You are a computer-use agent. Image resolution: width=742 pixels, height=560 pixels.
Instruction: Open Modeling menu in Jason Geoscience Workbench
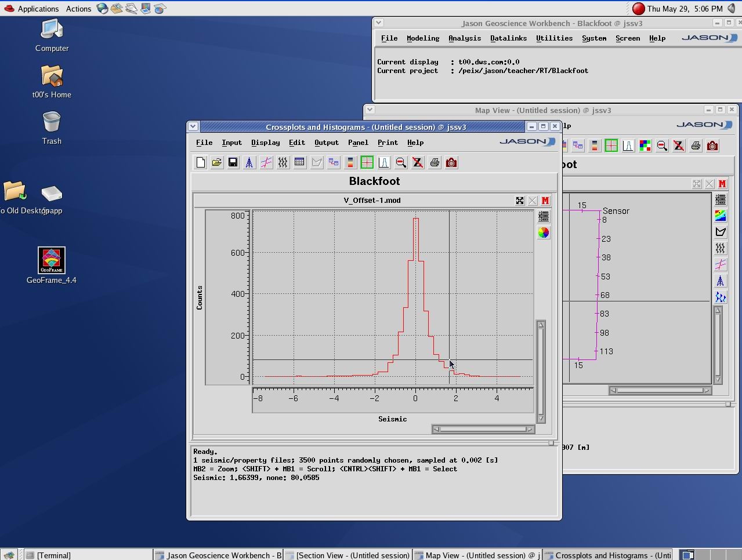click(x=423, y=38)
